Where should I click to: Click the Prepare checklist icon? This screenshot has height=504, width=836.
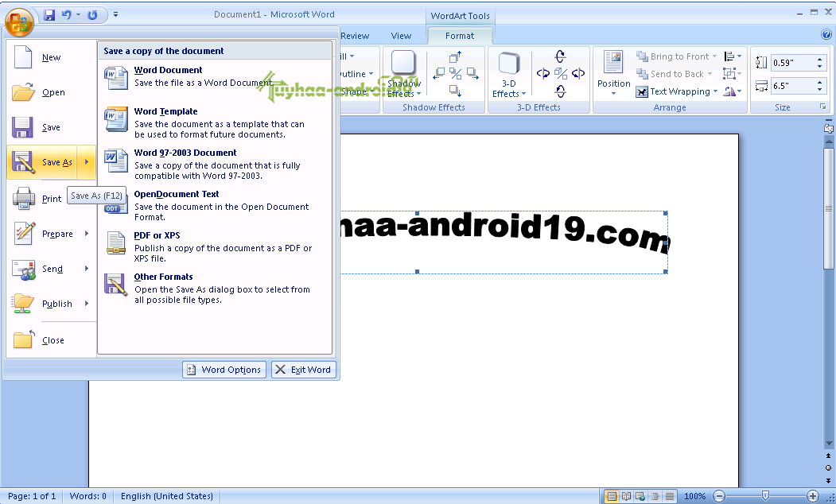(x=23, y=234)
